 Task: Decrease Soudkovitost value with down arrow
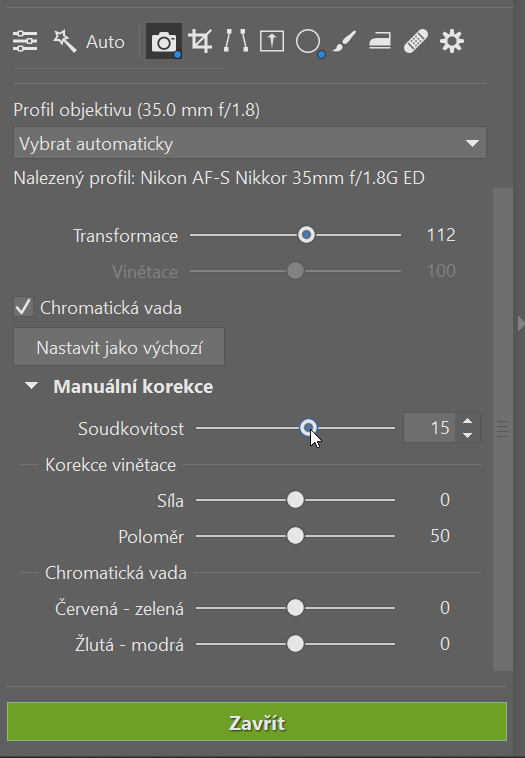[x=467, y=435]
